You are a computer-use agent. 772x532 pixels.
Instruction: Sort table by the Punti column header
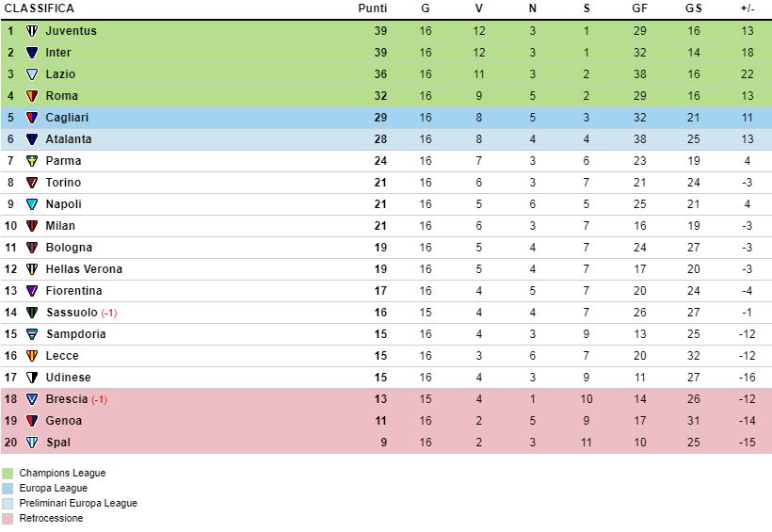(372, 8)
